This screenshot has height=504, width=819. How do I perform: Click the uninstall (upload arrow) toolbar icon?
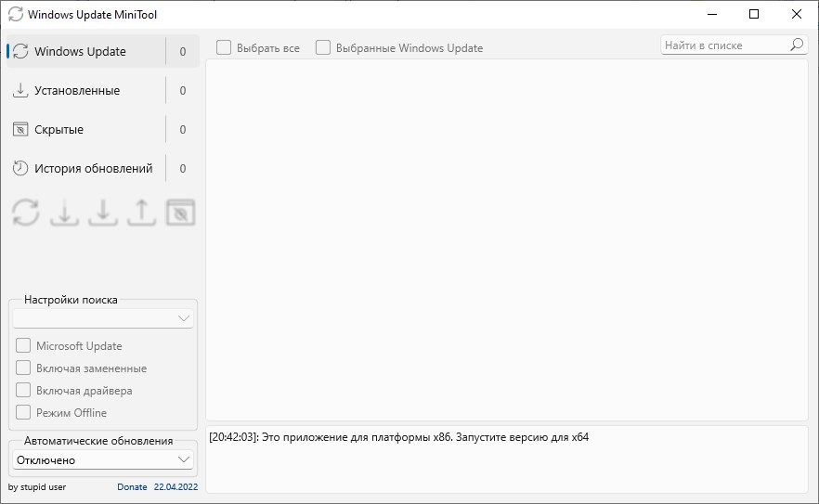pyautogui.click(x=141, y=213)
